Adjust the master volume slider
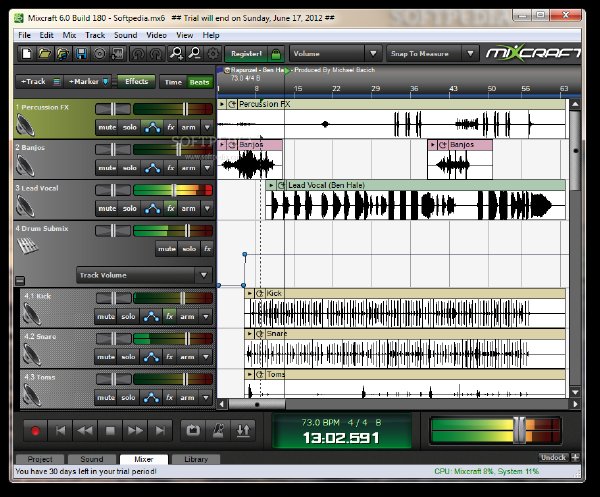This screenshot has width=600, height=497. pos(519,430)
